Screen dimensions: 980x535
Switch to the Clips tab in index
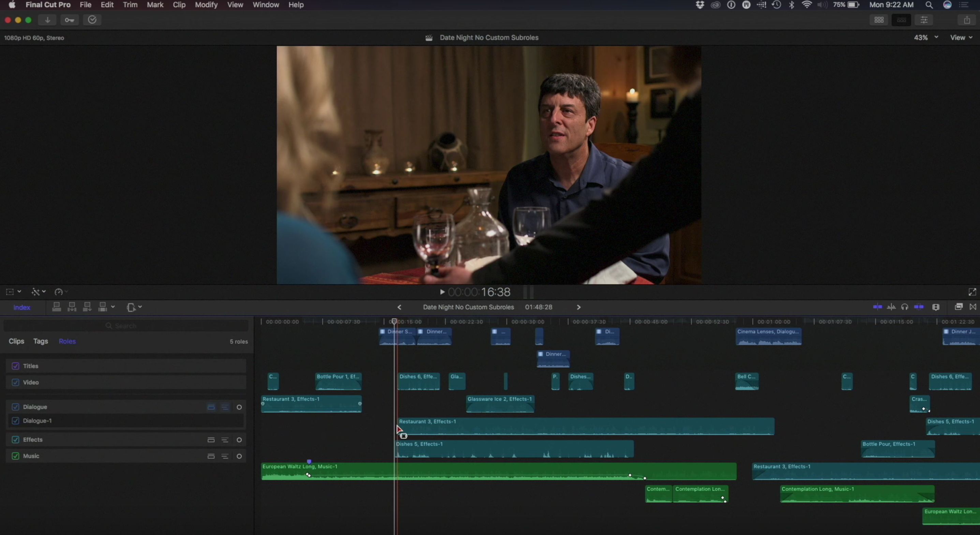tap(16, 341)
